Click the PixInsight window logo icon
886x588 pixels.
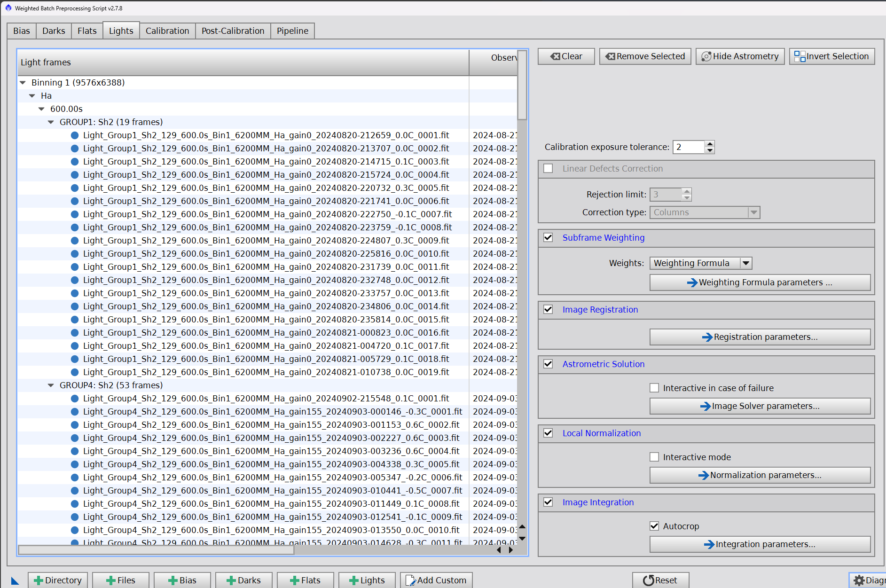coord(8,8)
